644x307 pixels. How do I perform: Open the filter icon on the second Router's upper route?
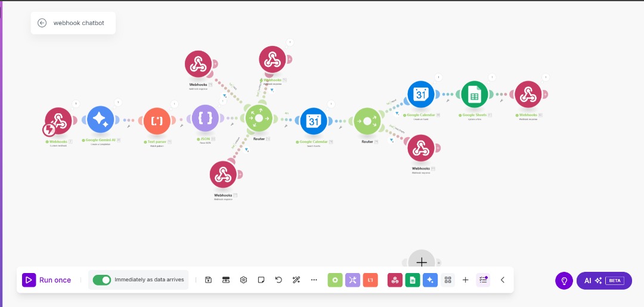pyautogui.click(x=397, y=114)
